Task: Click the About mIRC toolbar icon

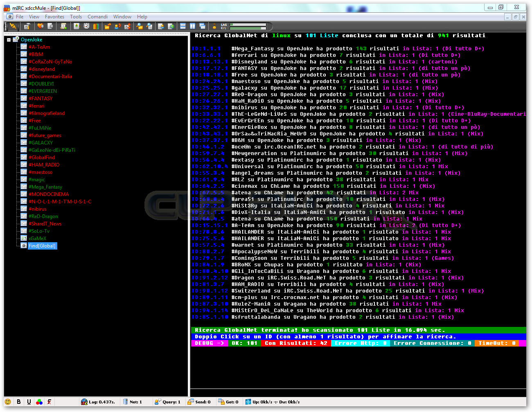Action: pyautogui.click(x=214, y=26)
